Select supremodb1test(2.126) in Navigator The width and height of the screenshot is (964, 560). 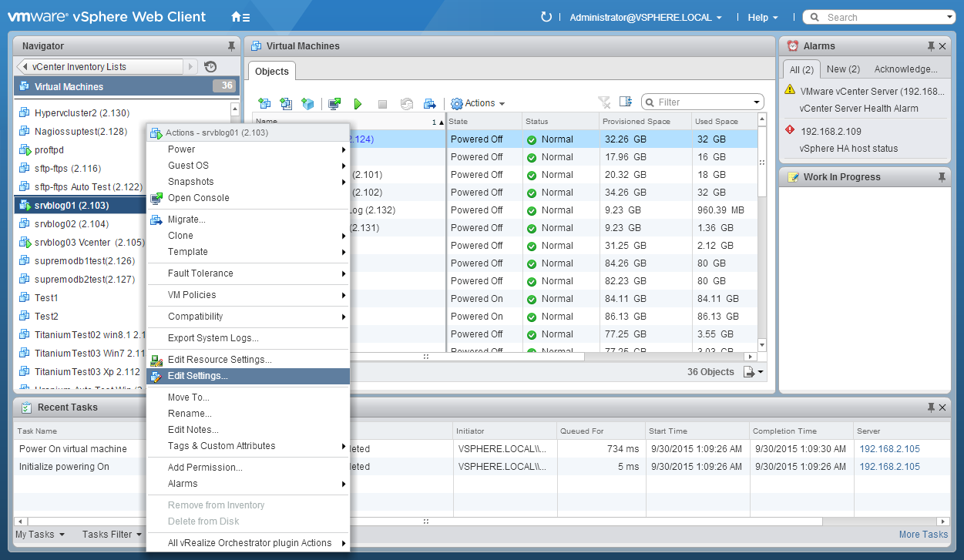click(85, 261)
